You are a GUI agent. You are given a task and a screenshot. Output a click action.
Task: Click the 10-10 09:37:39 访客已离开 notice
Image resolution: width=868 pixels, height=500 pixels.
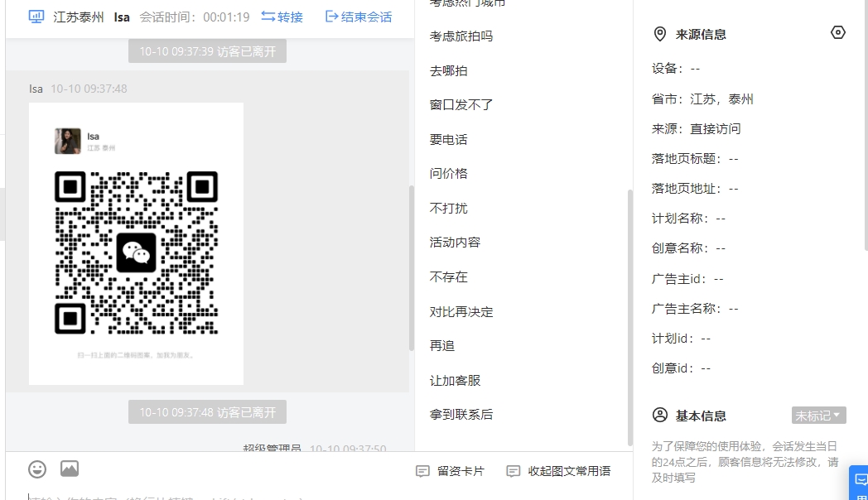[208, 51]
